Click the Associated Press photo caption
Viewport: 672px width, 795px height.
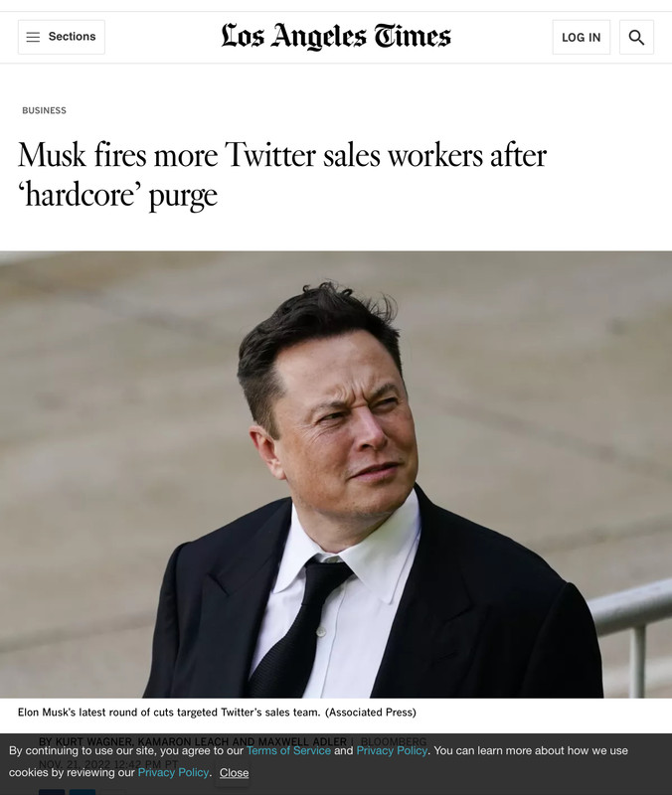click(217, 713)
